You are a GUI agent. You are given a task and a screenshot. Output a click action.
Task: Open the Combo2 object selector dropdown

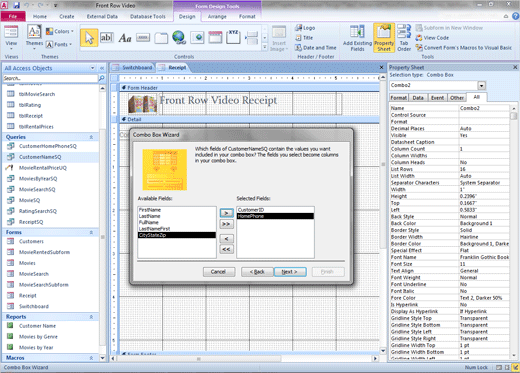[x=481, y=86]
